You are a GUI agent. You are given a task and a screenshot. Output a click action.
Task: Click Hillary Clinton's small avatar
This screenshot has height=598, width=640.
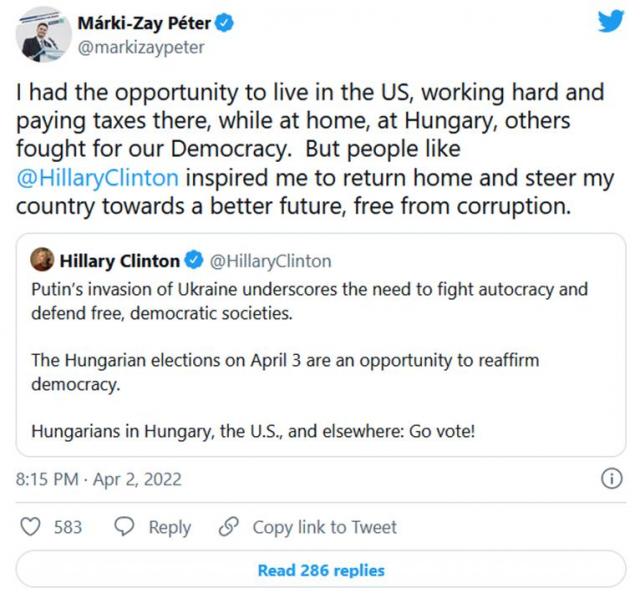[x=43, y=261]
